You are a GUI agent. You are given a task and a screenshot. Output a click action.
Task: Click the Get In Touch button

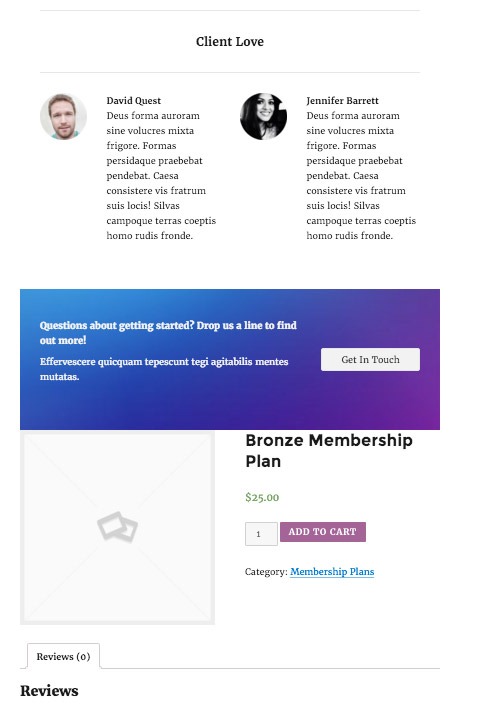coord(370,360)
